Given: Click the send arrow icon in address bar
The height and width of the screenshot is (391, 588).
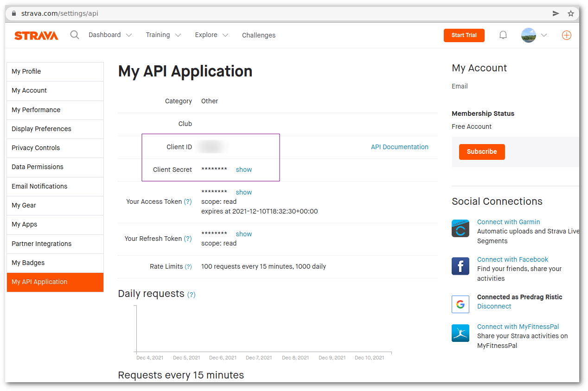Looking at the screenshot, I should point(556,13).
